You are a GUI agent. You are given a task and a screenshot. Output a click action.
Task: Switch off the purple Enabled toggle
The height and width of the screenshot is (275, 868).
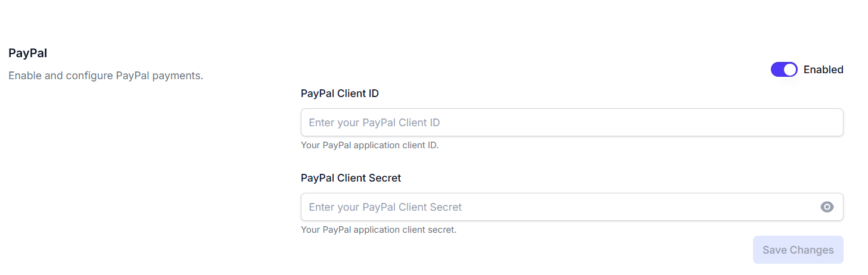(783, 70)
